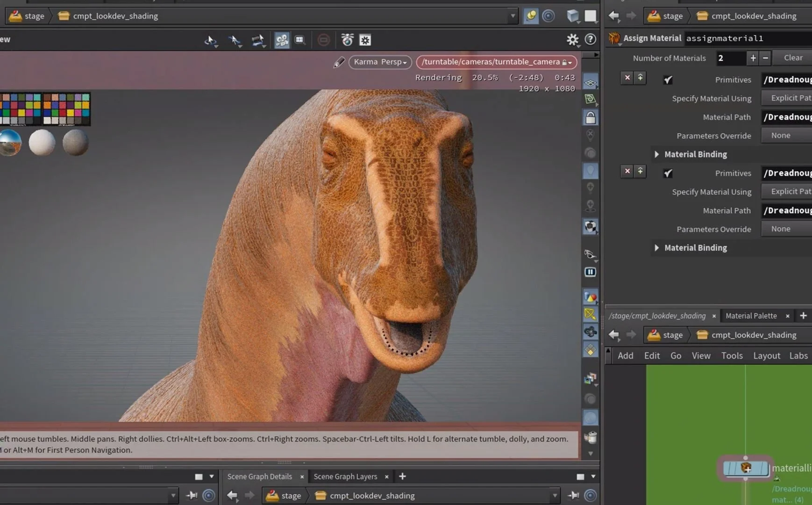Click the material library node in network
Image resolution: width=812 pixels, height=505 pixels.
pyautogui.click(x=745, y=468)
